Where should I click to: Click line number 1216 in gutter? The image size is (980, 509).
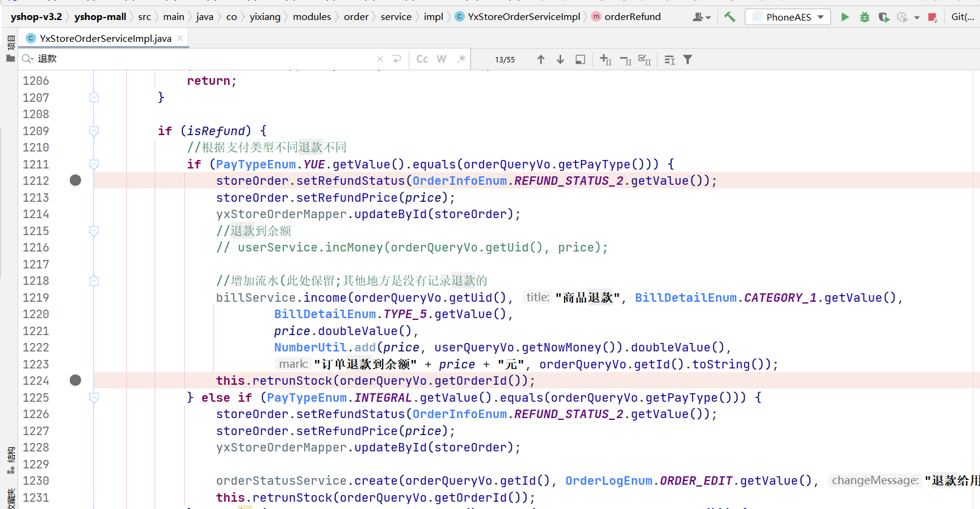pyautogui.click(x=36, y=247)
